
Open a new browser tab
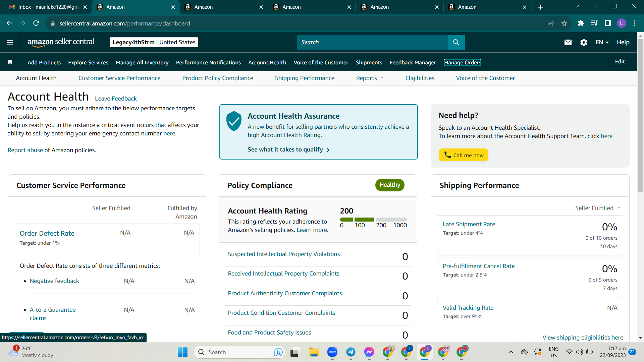click(540, 7)
